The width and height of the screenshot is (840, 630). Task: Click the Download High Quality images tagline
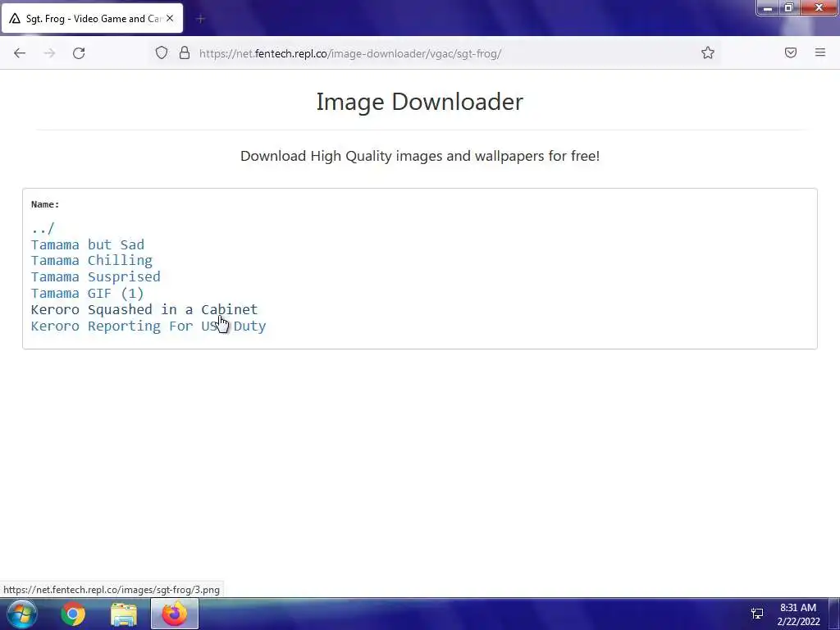[x=419, y=156]
